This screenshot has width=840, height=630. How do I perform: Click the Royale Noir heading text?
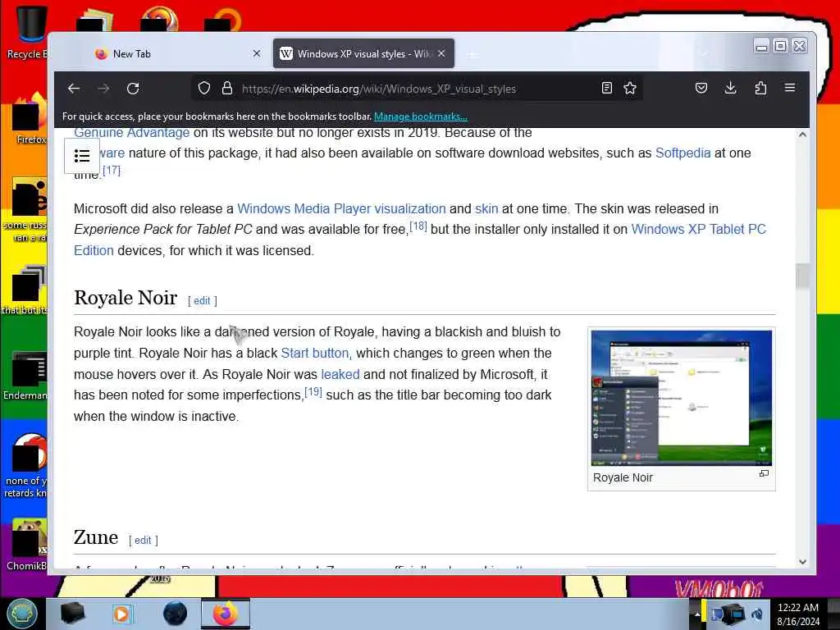pos(126,298)
